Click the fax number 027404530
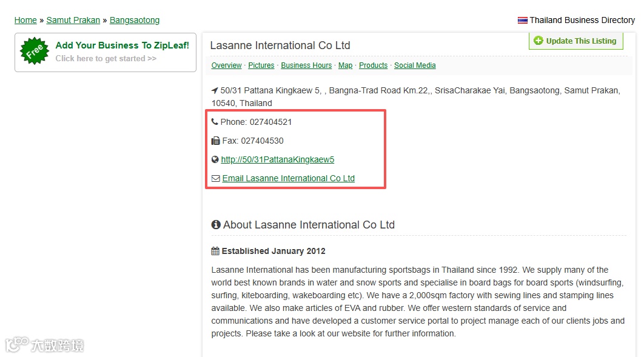 [x=262, y=141]
